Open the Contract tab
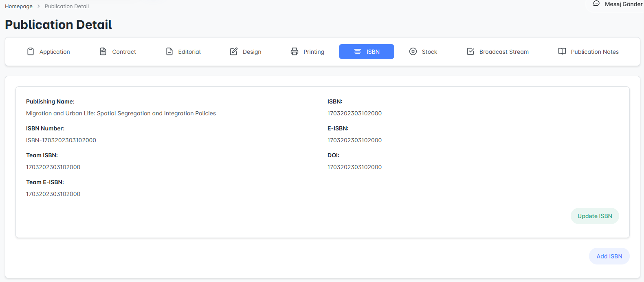The image size is (644, 282). click(x=124, y=52)
